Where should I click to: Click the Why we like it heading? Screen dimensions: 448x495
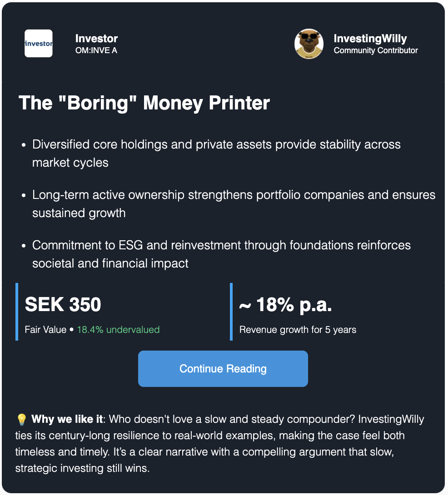coord(67,419)
